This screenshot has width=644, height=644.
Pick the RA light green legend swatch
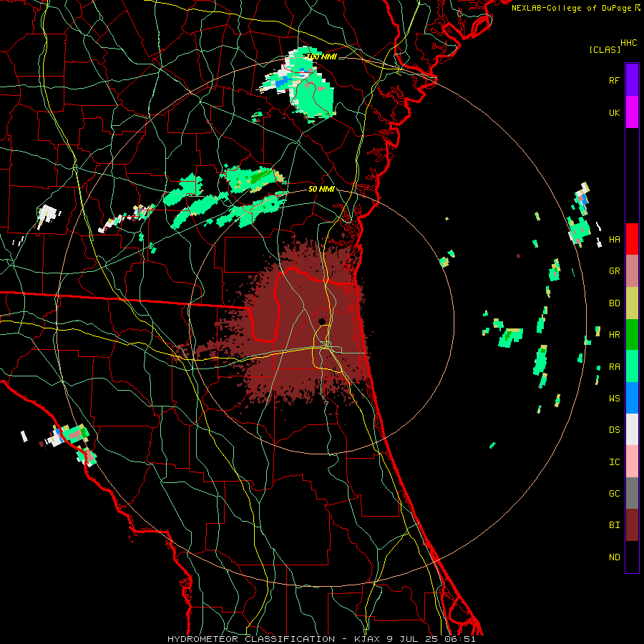(632, 366)
